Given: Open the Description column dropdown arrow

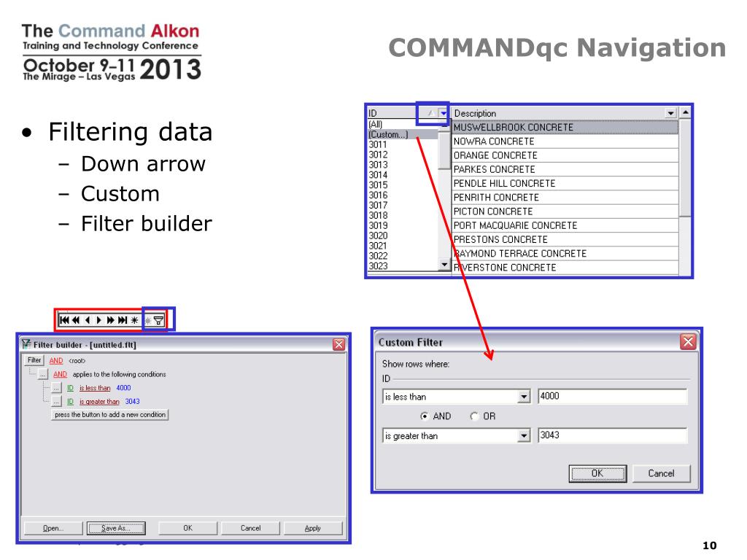Looking at the screenshot, I should coord(671,113).
